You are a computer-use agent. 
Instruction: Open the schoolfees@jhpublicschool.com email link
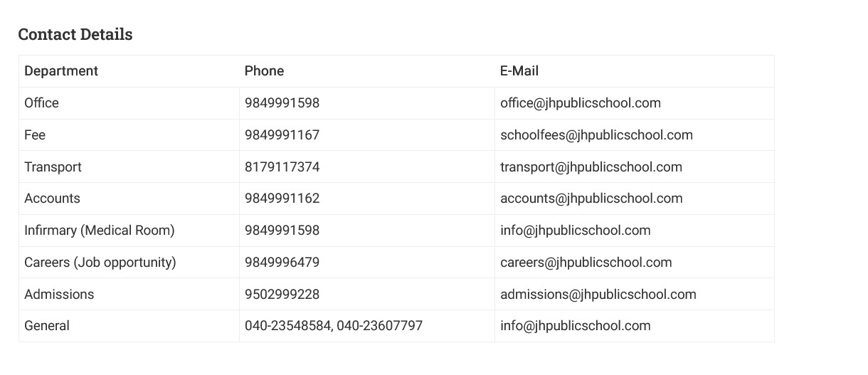596,135
